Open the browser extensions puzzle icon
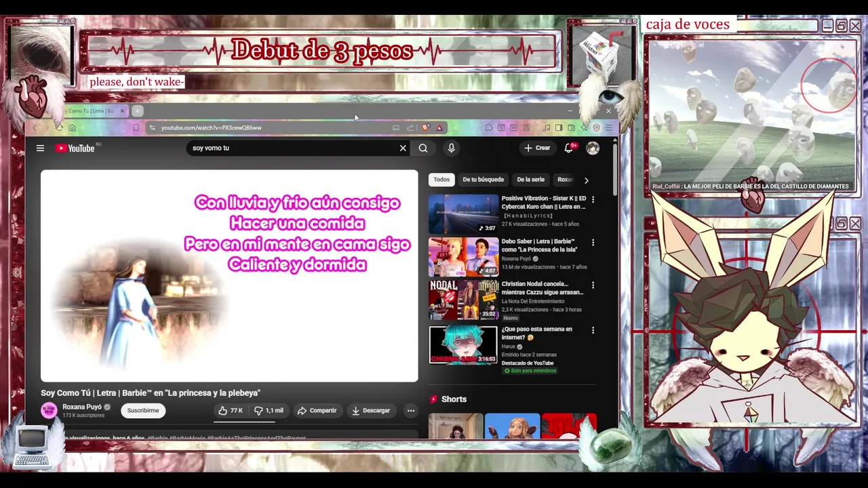Image resolution: width=868 pixels, height=488 pixels. [489, 127]
